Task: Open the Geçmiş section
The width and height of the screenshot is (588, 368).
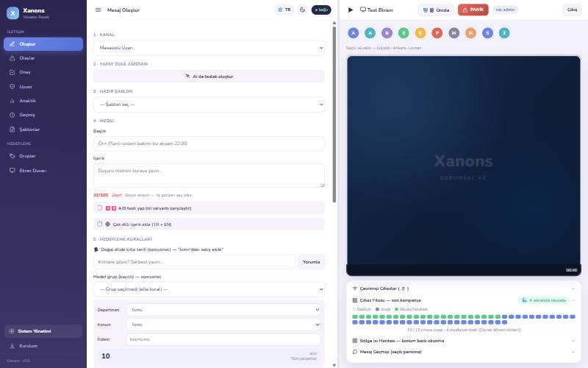Action: click(43, 115)
